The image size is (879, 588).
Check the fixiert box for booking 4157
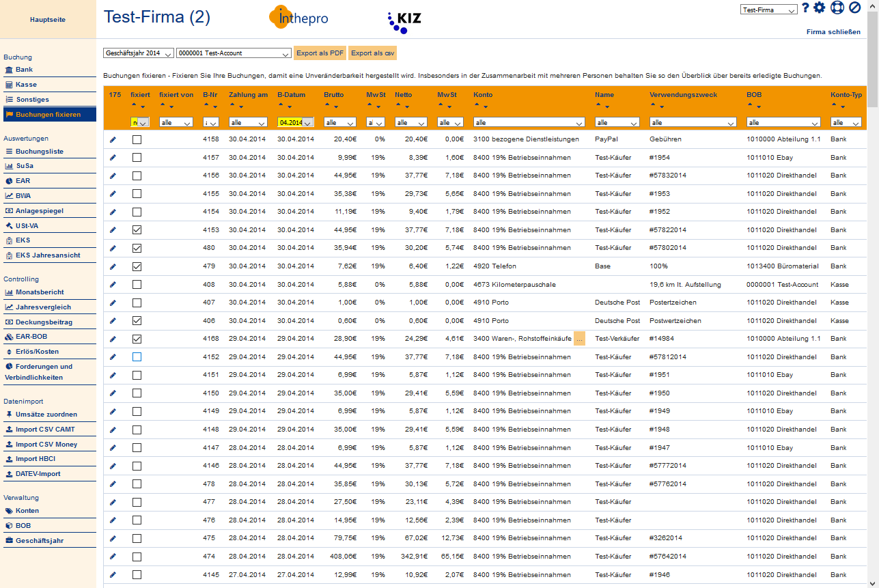coord(137,158)
